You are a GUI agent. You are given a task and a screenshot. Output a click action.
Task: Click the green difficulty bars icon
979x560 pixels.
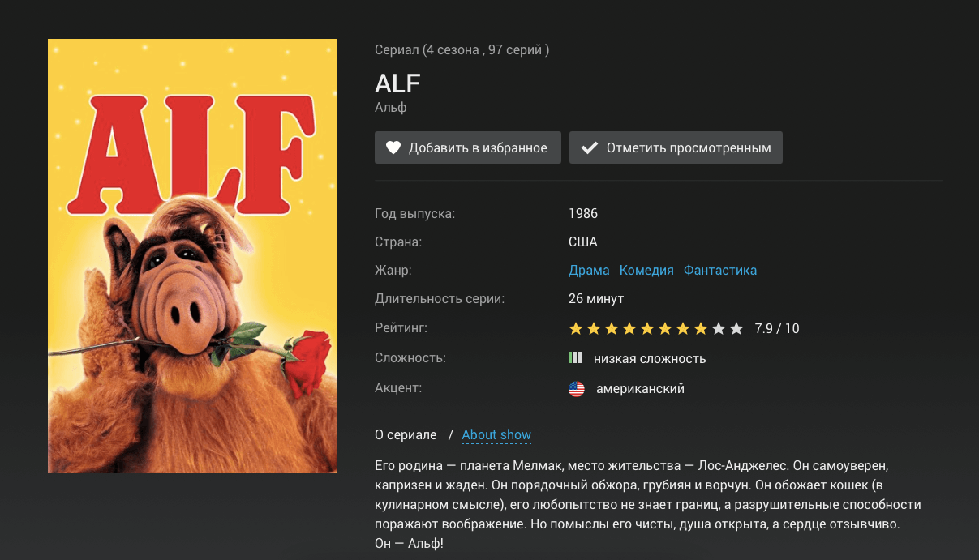575,358
